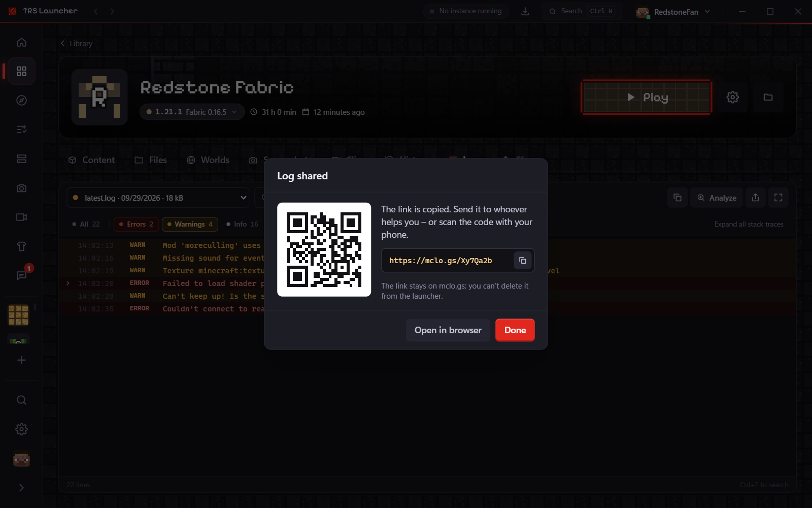Share log upload icon
This screenshot has height=508, width=812.
[x=756, y=198]
